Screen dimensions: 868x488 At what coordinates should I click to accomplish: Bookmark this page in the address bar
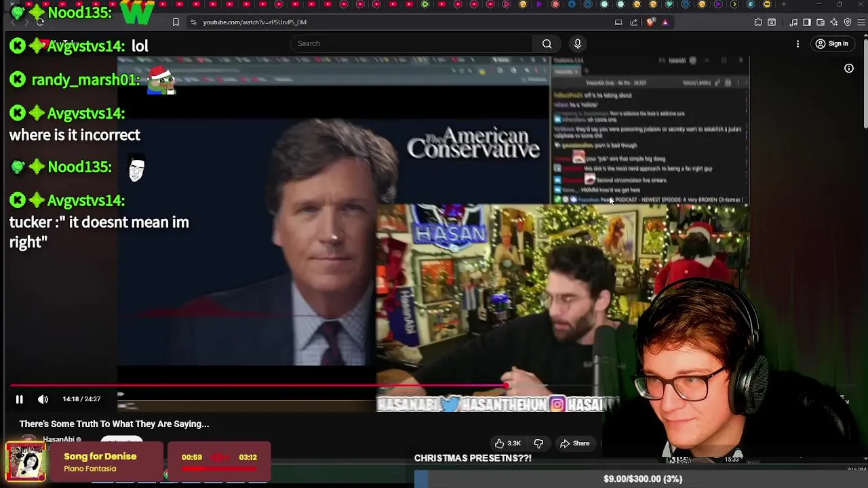point(176,22)
